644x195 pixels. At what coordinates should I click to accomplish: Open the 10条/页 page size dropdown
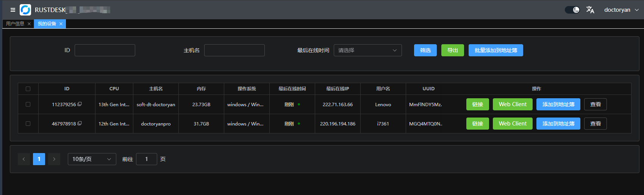pyautogui.click(x=92, y=159)
